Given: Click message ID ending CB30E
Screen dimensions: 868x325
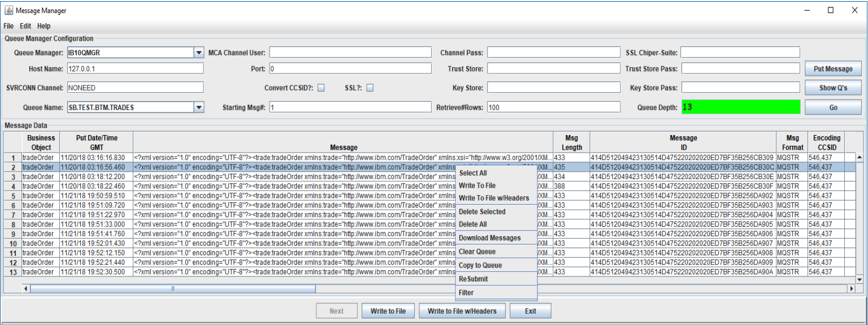Looking at the screenshot, I should (x=683, y=176).
